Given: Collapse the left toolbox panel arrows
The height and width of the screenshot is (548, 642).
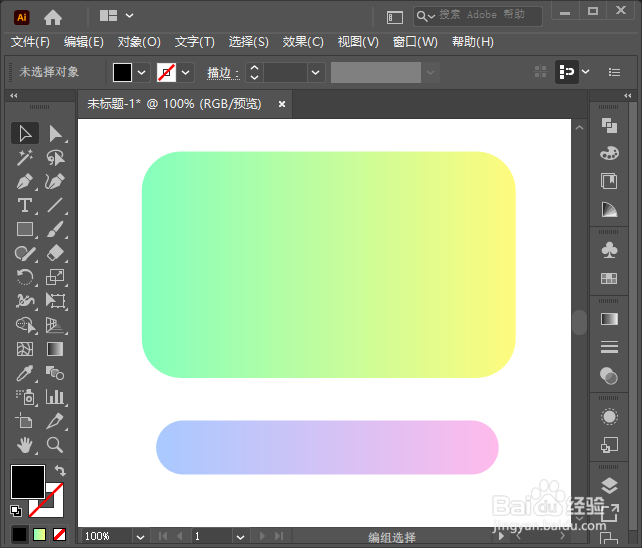Looking at the screenshot, I should click(x=14, y=95).
